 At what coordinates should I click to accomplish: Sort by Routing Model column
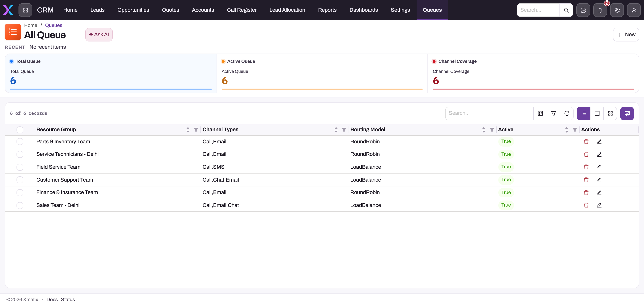coord(483,129)
